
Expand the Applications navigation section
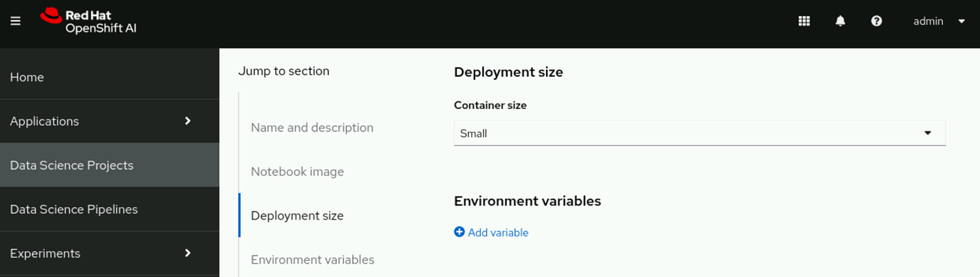[x=109, y=121]
